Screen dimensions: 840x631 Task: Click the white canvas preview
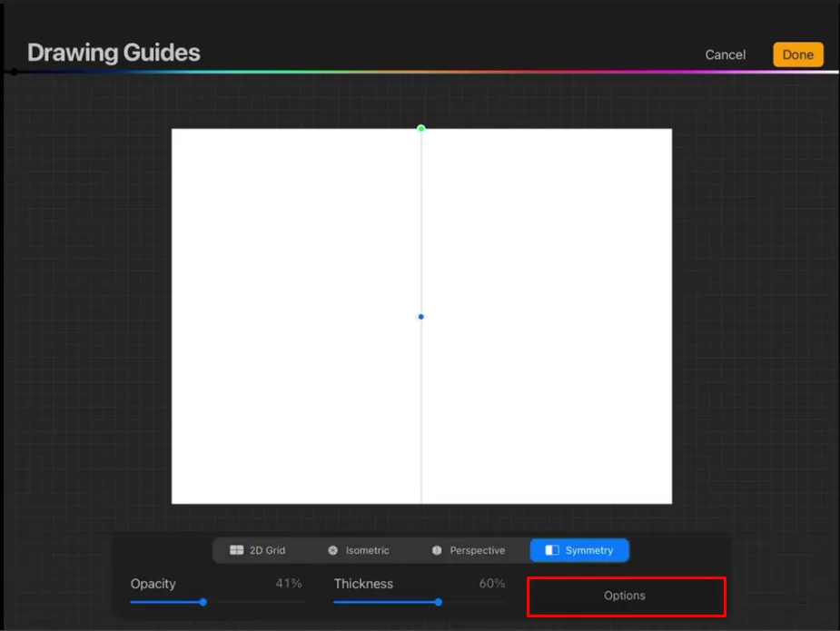(421, 316)
